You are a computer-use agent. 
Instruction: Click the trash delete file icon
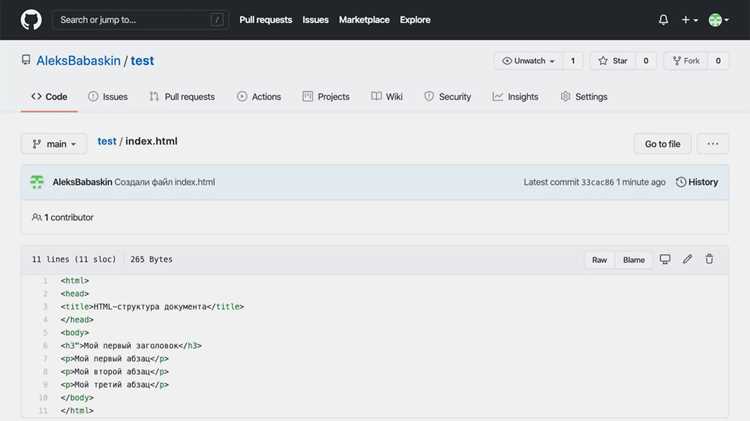709,259
